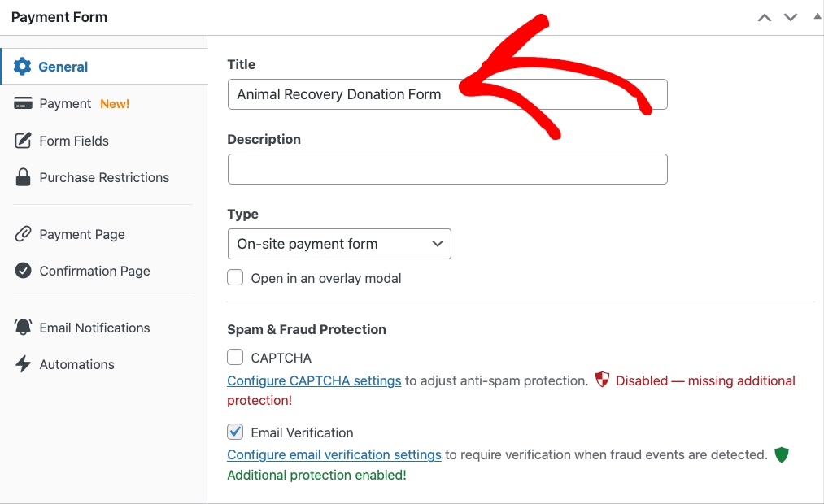Click the Form Fields edit icon

click(x=24, y=141)
